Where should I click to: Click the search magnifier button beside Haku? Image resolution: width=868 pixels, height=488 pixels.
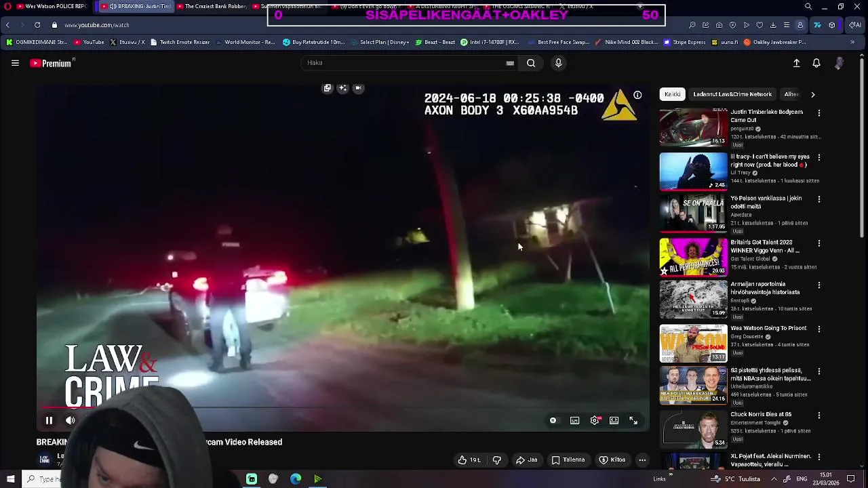point(531,63)
